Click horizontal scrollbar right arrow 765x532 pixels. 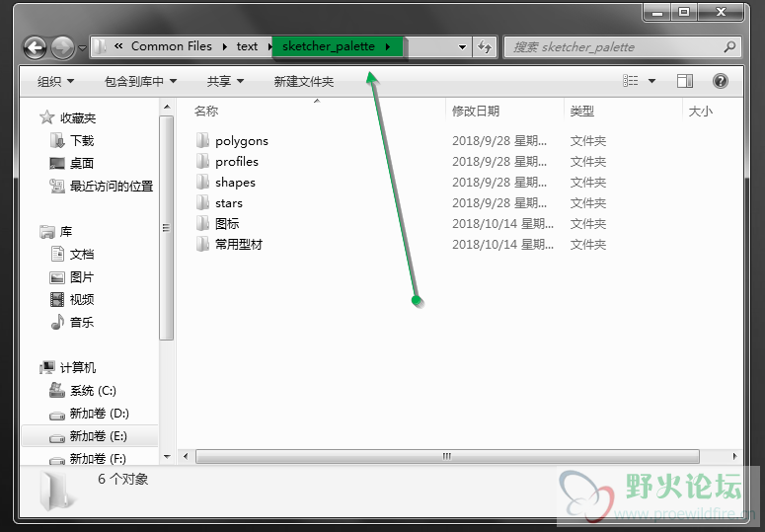(x=734, y=457)
